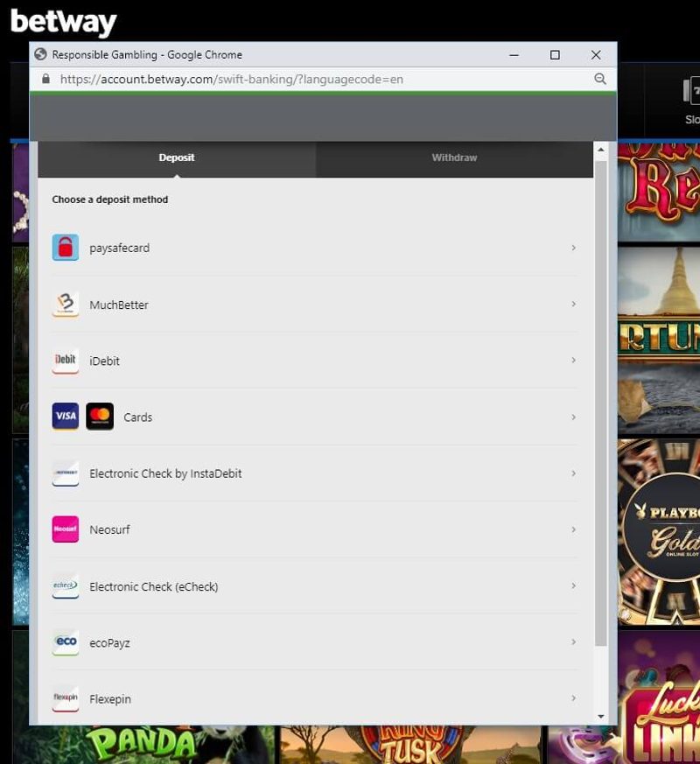Screen dimensions: 700x764
Task: Click the ecoPayz logo icon
Action: tap(66, 642)
